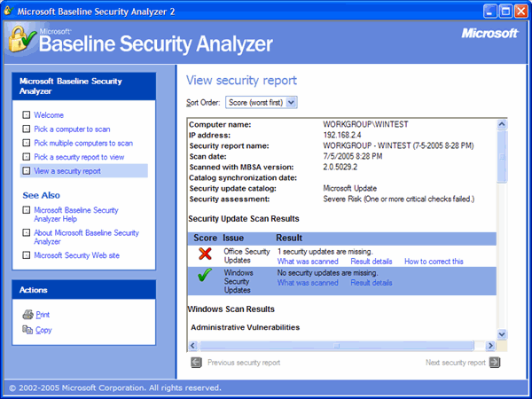Click the horizontal scrollbar right arrow
Image resolution: width=532 pixels, height=399 pixels.
(490, 346)
